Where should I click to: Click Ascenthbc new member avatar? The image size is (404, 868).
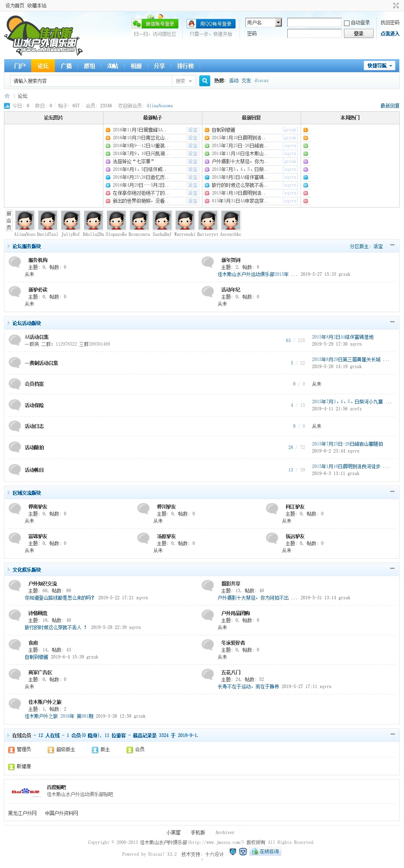(231, 220)
